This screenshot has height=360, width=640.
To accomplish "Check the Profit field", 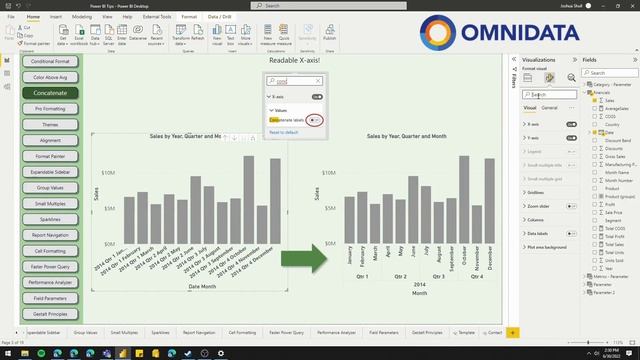I will 595,204.
